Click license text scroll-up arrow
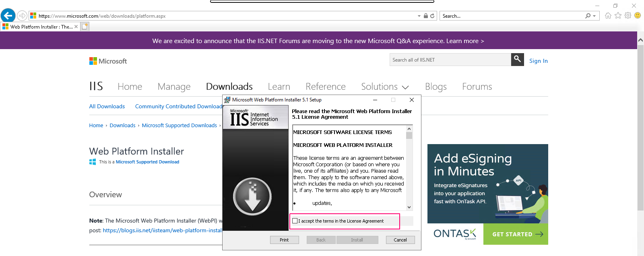 [x=409, y=129]
